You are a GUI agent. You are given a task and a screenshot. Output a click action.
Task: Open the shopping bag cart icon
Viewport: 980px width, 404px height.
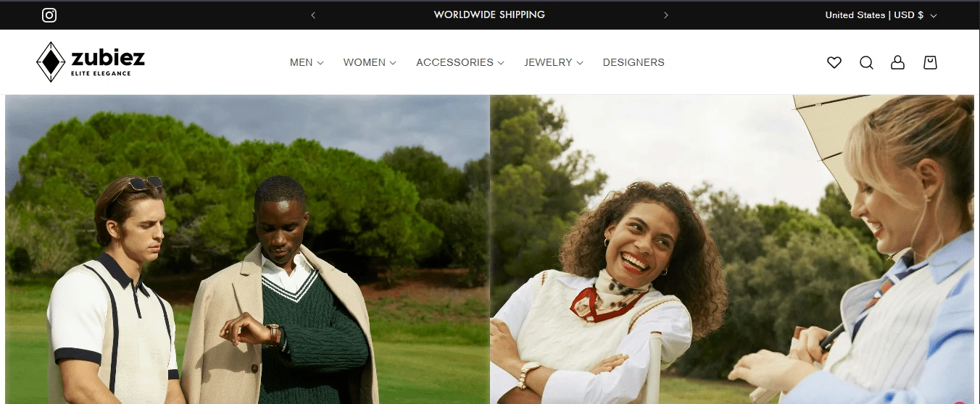pyautogui.click(x=930, y=63)
